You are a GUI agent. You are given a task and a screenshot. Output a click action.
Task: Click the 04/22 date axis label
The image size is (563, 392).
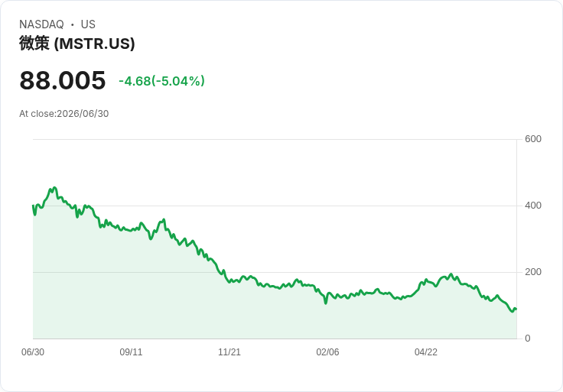[426, 352]
